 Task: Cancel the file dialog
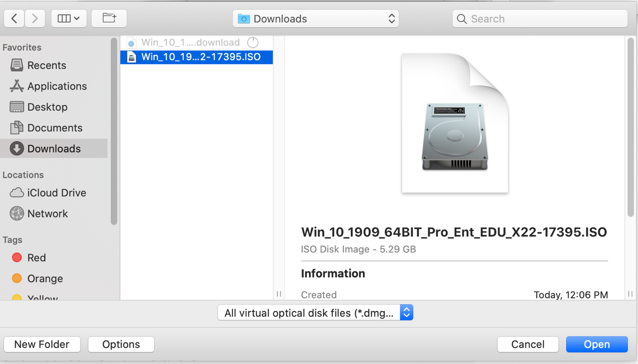point(528,344)
